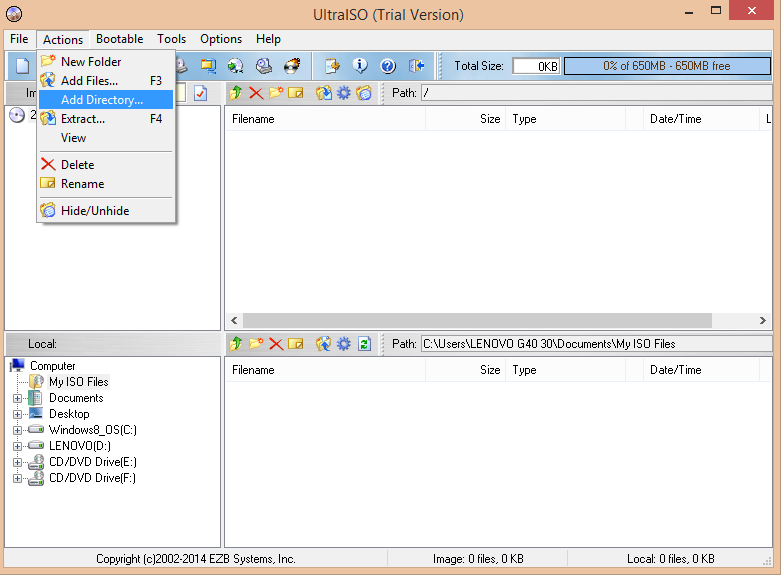Click the gear icon in Local pane toolbar
Viewport: 781px width, 575px height.
[x=344, y=344]
